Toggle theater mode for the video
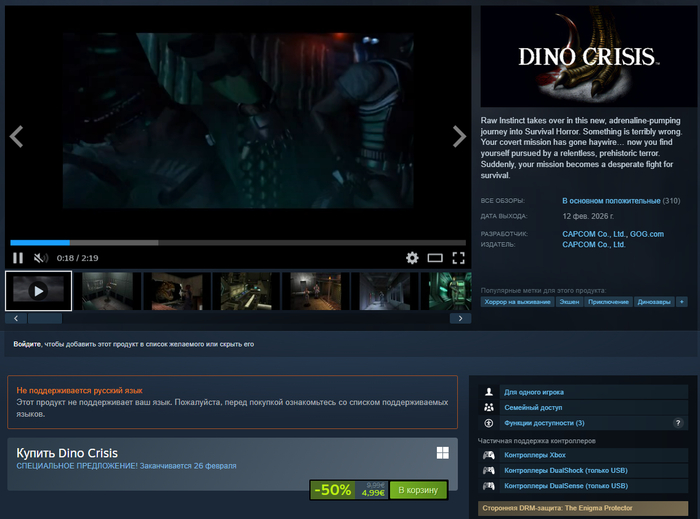The height and width of the screenshot is (519, 700). (435, 258)
